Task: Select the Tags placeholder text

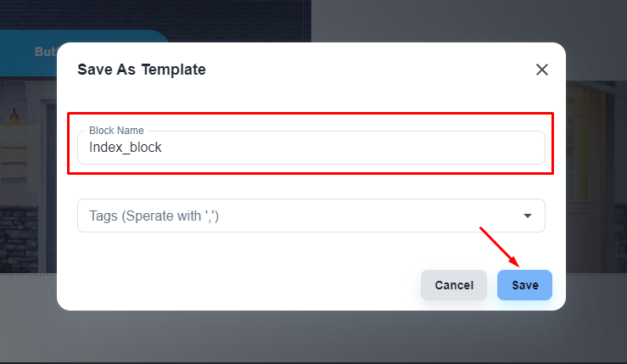Action: (154, 216)
